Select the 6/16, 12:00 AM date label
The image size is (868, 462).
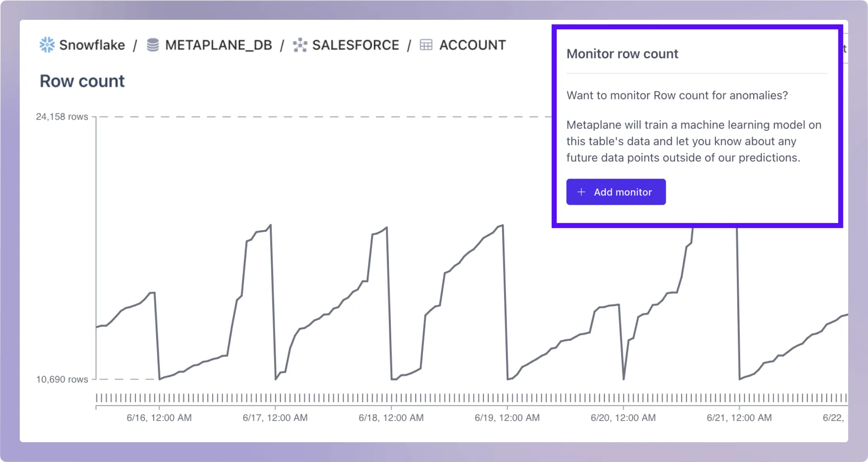pos(158,417)
